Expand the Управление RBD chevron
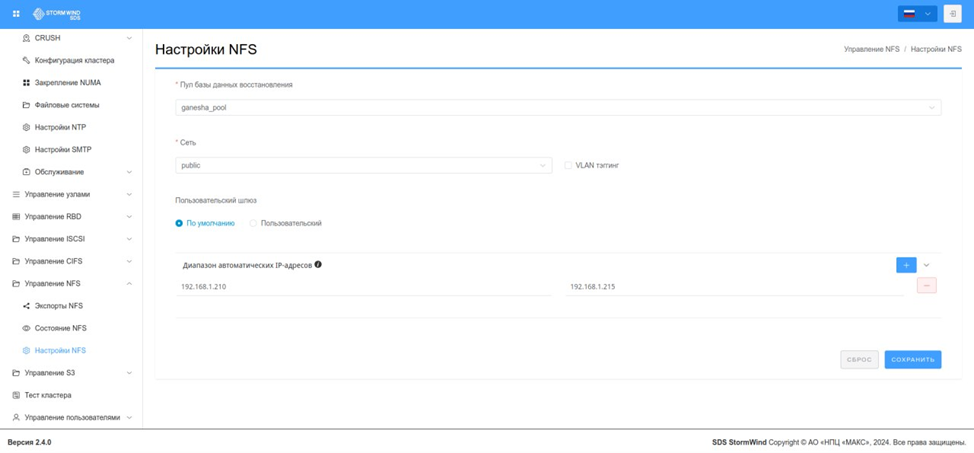Viewport: 974px width, 453px height. click(129, 216)
